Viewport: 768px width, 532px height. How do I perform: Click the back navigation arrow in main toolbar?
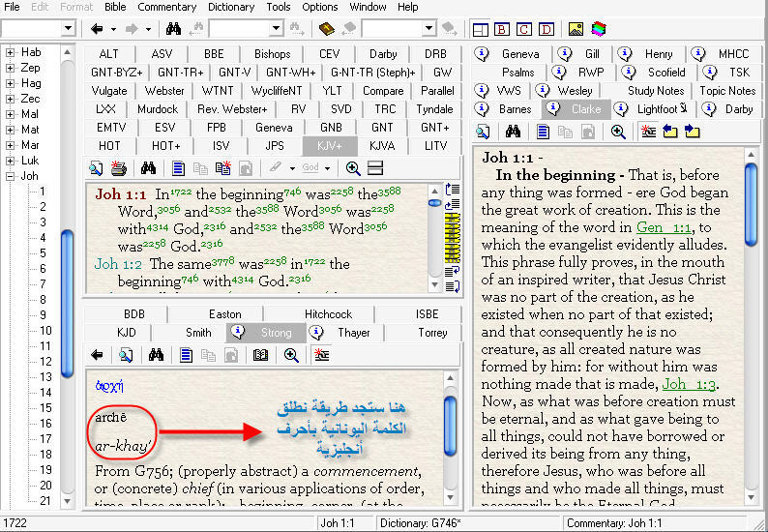(97, 29)
